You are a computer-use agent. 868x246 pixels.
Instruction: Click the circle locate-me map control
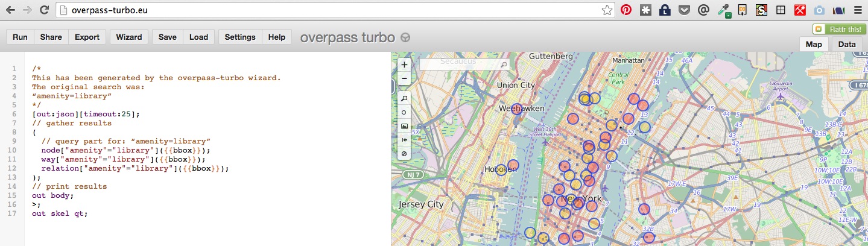tap(404, 112)
